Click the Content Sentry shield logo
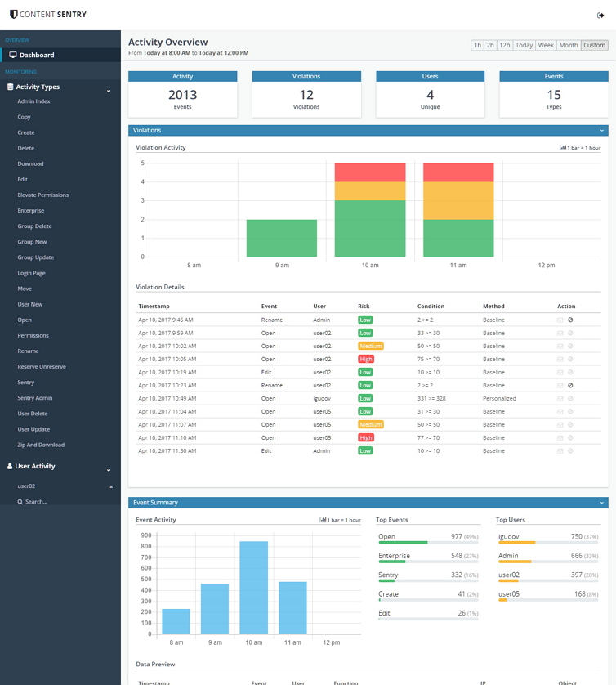Screen dimensions: 616x685 (13, 15)
